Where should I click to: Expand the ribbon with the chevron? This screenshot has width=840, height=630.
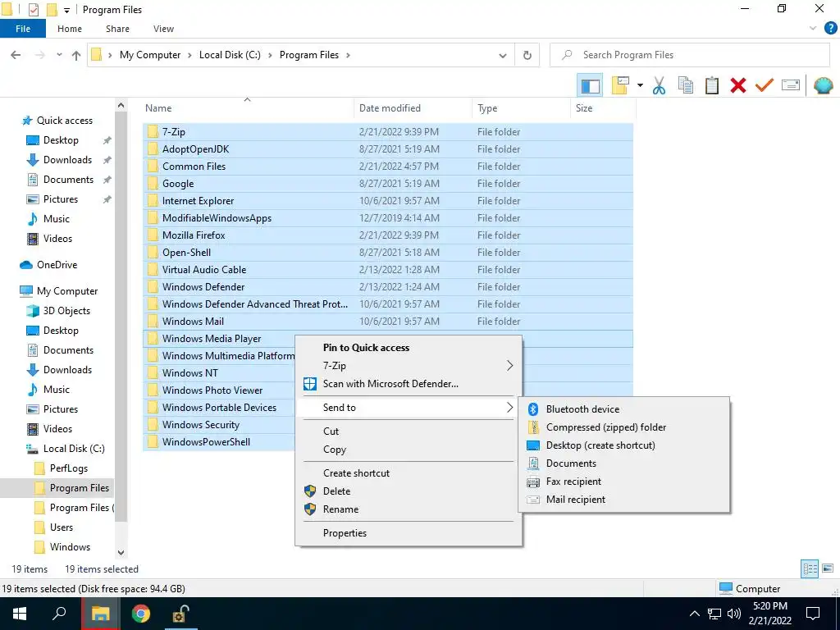pos(813,29)
